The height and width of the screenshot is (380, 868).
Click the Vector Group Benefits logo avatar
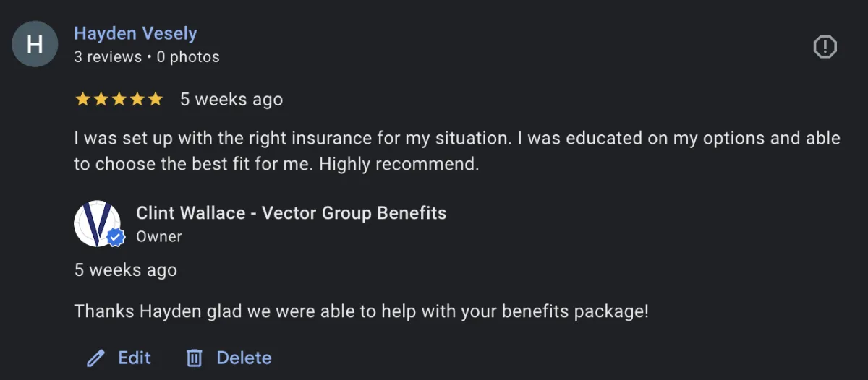tap(97, 223)
